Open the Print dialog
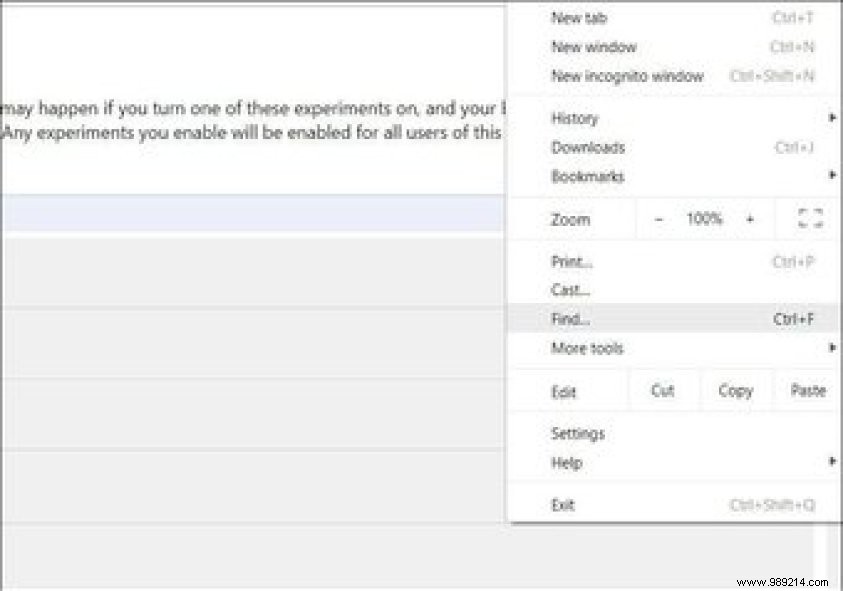This screenshot has width=843, height=591. [x=571, y=261]
